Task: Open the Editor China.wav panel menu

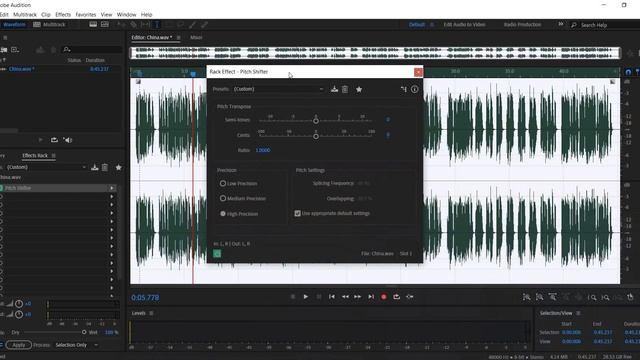Action: (178, 37)
